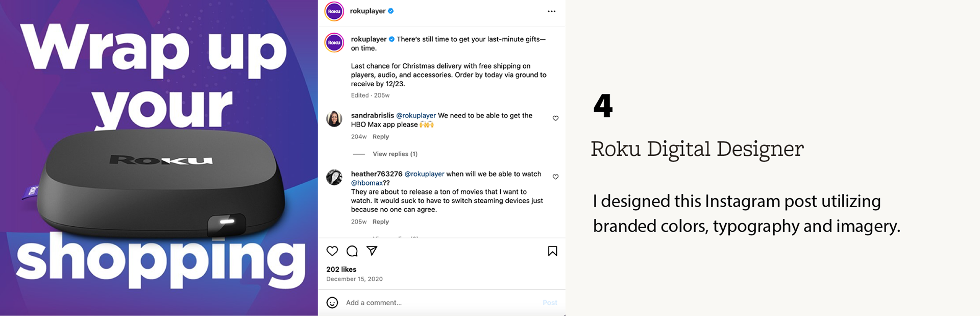Click the Roku profile avatar in the post header
This screenshot has width=980, height=316.
click(334, 11)
